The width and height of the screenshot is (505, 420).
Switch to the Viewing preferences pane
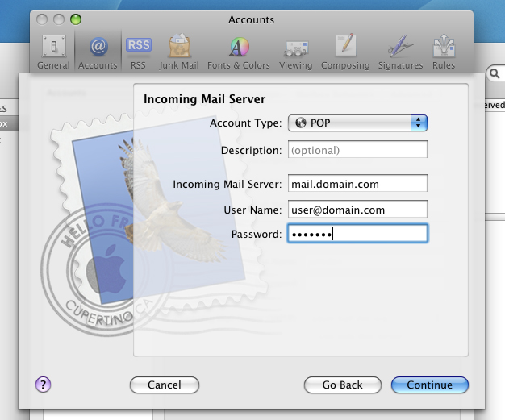(295, 51)
